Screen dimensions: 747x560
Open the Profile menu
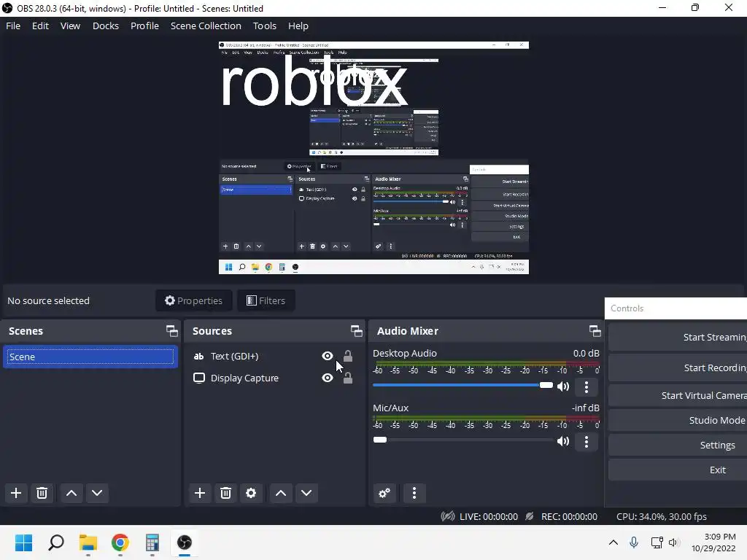[144, 26]
